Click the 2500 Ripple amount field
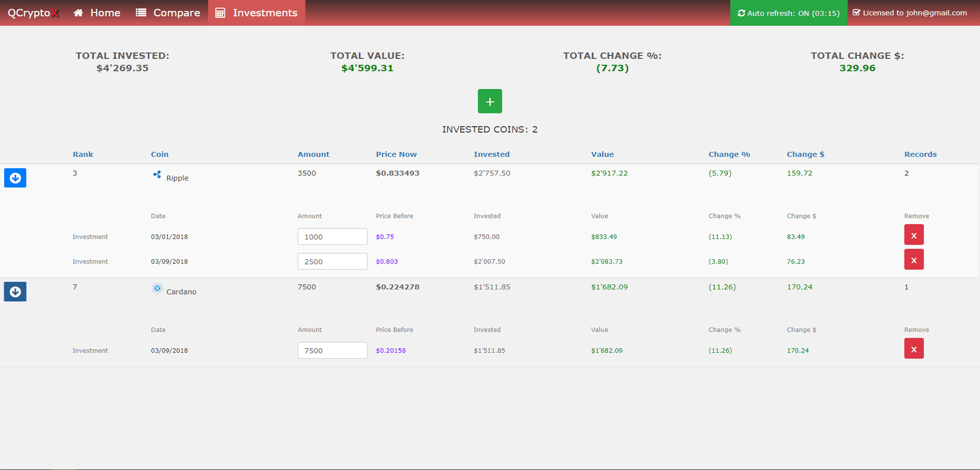Screen dimensions: 980x470 (332, 261)
